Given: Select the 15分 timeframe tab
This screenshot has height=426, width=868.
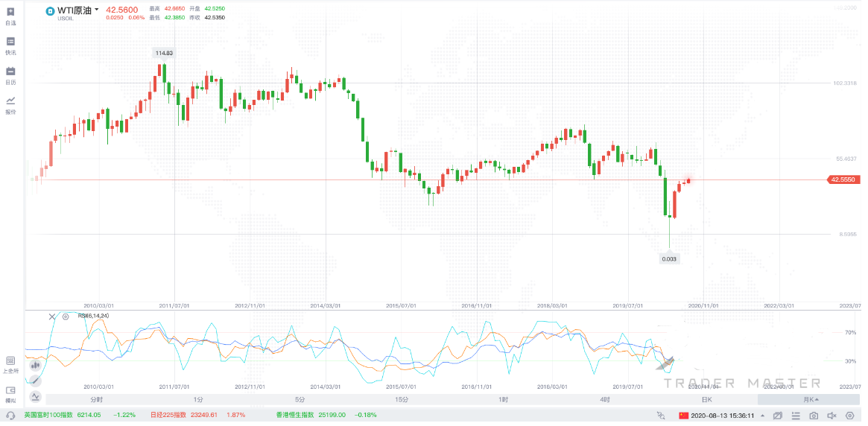Looking at the screenshot, I should (x=402, y=399).
